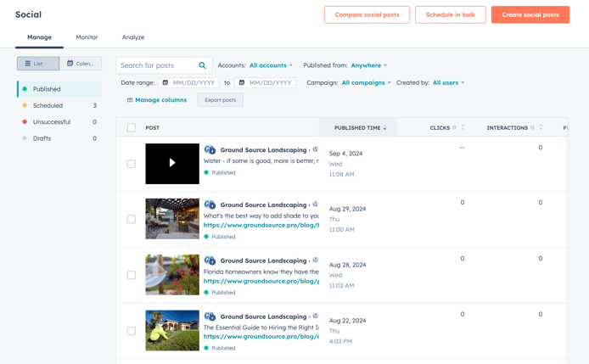Click account avatar on Aug 29 post
Image resolution: width=589 pixels, height=364 pixels.
(x=210, y=204)
